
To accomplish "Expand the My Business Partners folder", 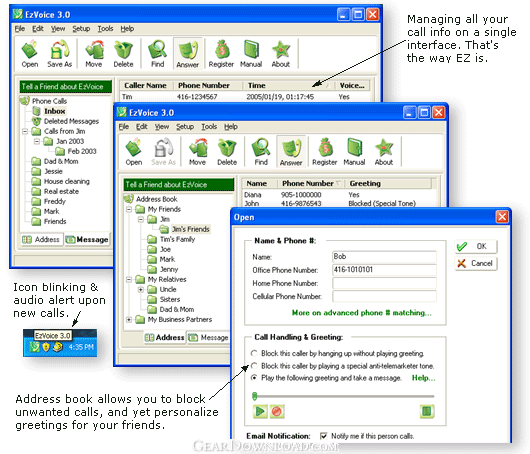I will coord(129,319).
